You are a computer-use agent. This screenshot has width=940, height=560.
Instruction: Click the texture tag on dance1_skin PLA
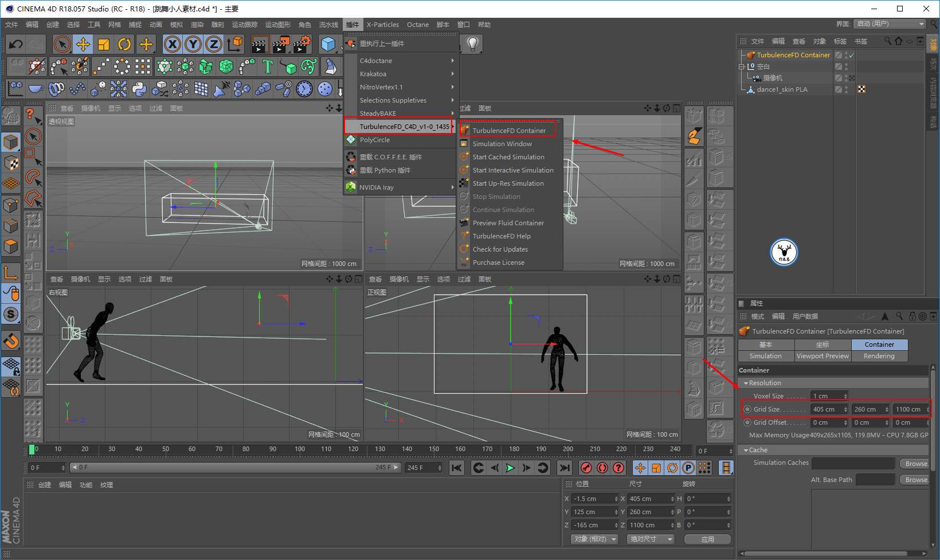click(x=861, y=89)
